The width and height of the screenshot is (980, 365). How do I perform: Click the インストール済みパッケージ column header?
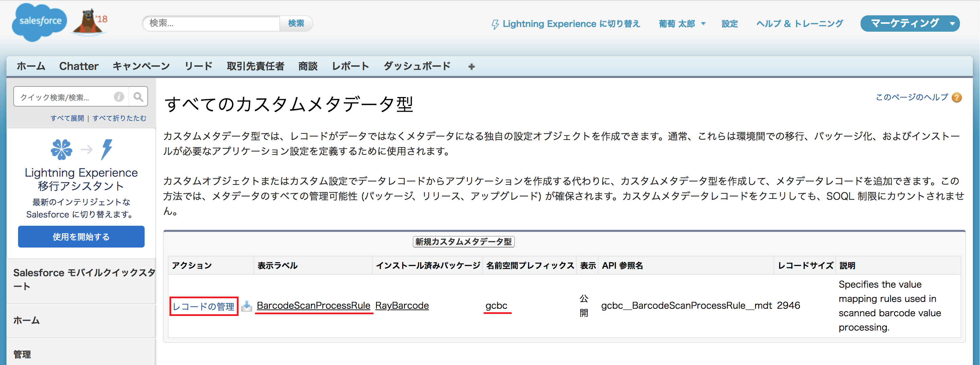(x=428, y=266)
